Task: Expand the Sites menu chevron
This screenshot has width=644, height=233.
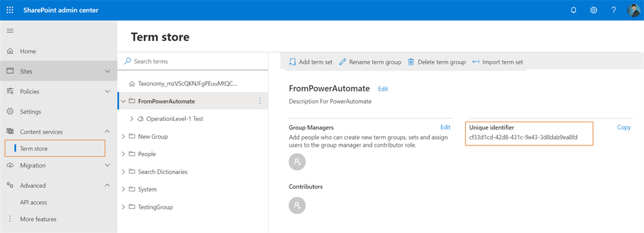Action: coord(108,72)
